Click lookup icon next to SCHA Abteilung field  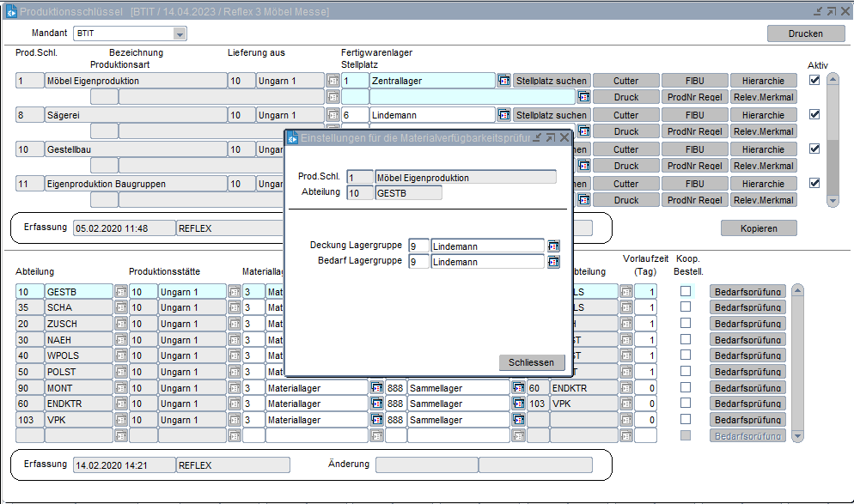[x=121, y=308]
